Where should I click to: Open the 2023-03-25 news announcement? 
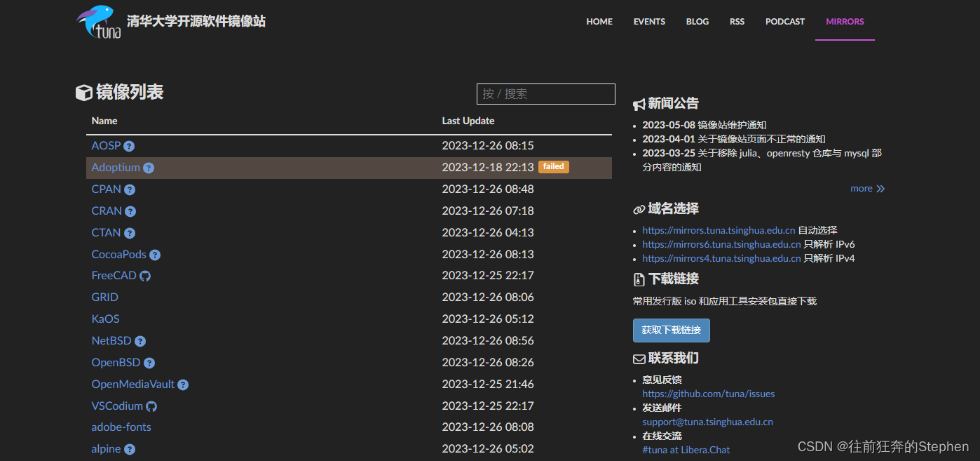pos(762,161)
